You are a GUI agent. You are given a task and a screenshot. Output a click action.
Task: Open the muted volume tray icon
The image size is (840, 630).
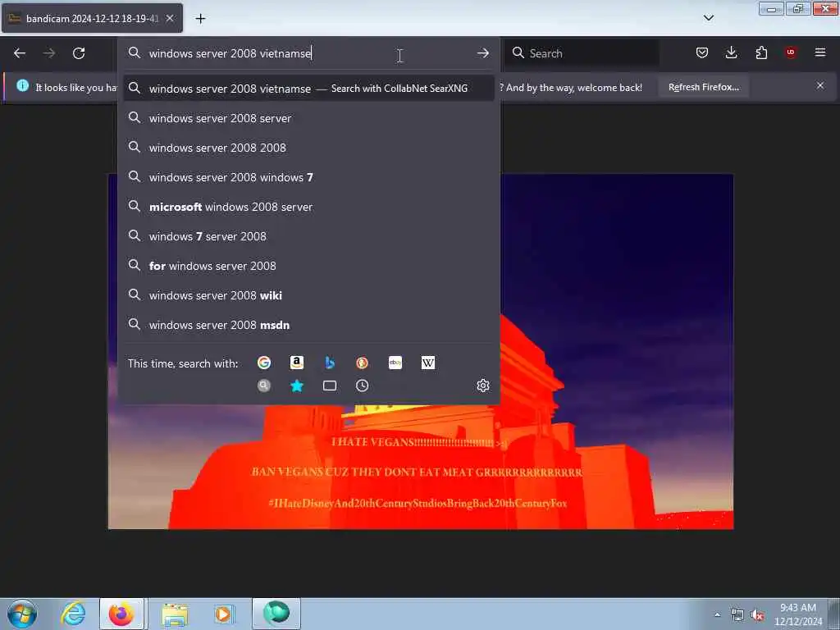coord(757,615)
